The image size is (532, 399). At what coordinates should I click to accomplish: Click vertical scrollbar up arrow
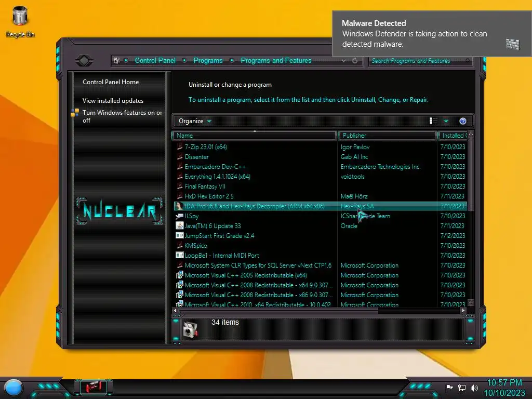[x=471, y=134]
